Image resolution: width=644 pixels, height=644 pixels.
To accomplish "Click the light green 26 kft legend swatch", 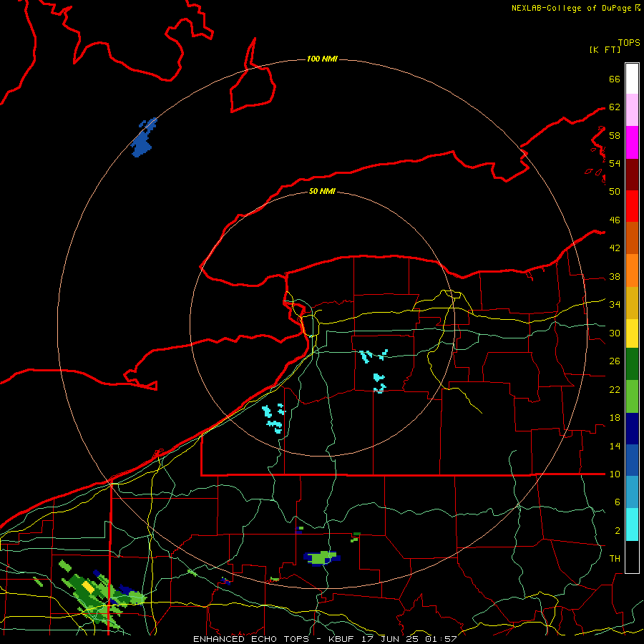I will (632, 396).
